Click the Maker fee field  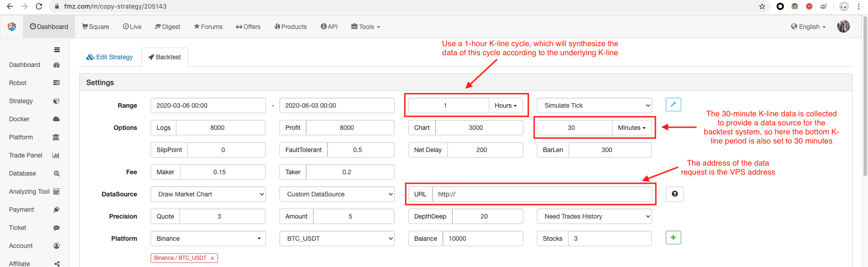point(223,172)
